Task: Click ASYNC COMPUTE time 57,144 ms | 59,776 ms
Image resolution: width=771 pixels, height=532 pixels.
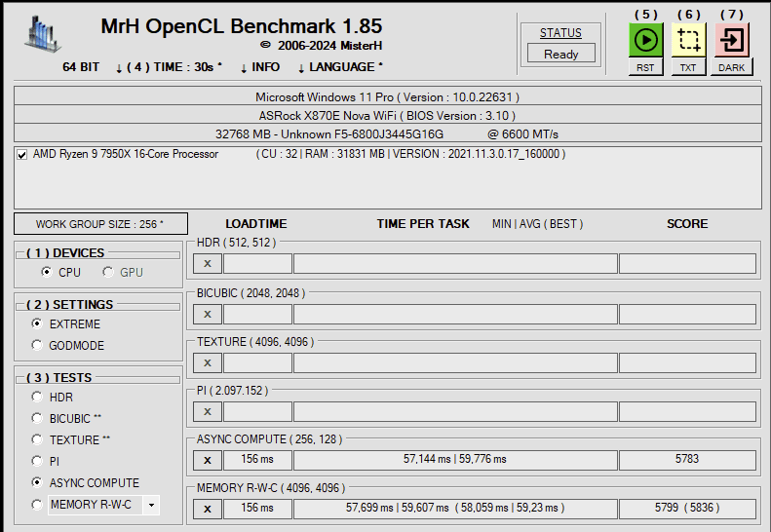Action: click(x=455, y=460)
